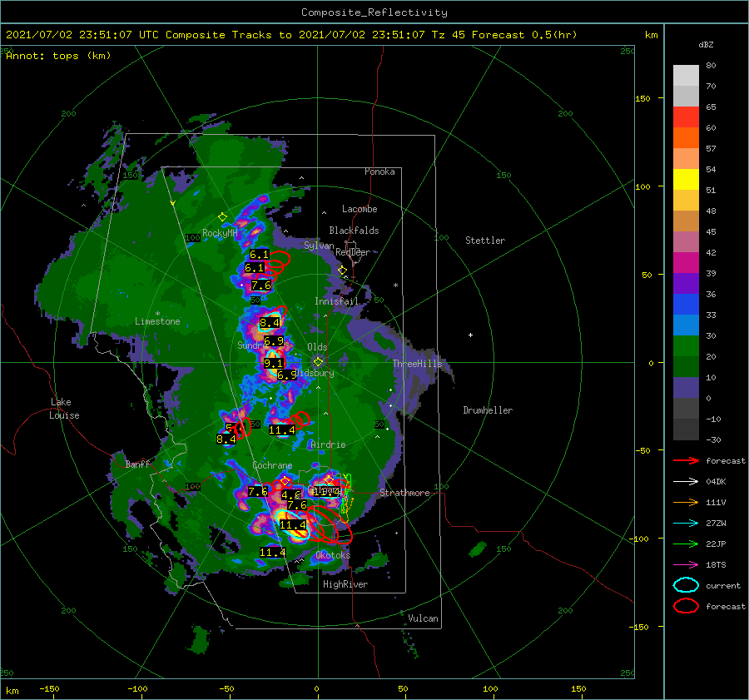The image size is (749, 700).
Task: Click the ThreeHills town label
Action: [418, 364]
